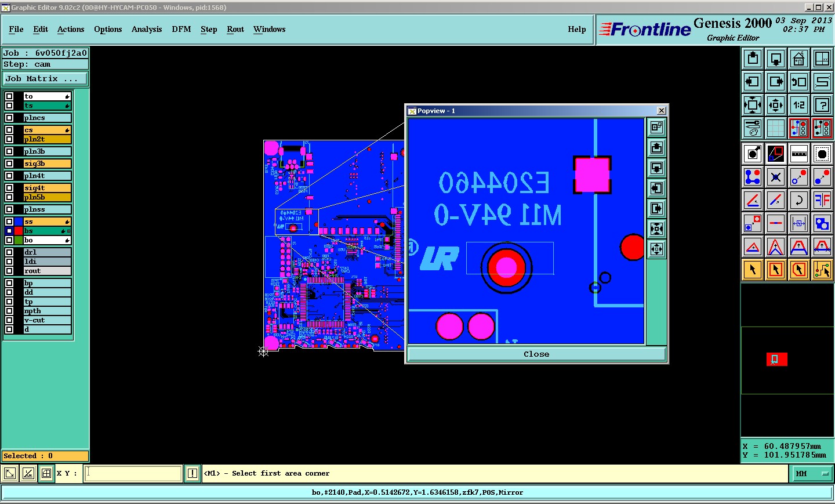Click the X delete point icon
The width and height of the screenshot is (835, 504).
[x=776, y=177]
